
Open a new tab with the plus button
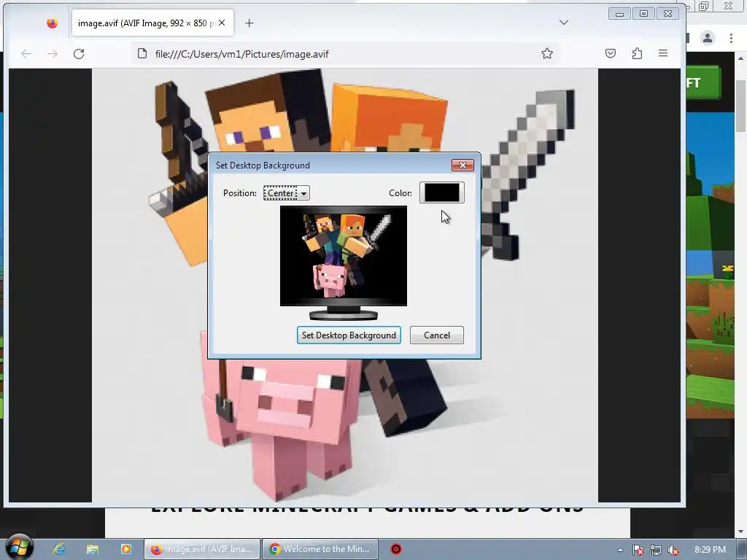pos(249,23)
